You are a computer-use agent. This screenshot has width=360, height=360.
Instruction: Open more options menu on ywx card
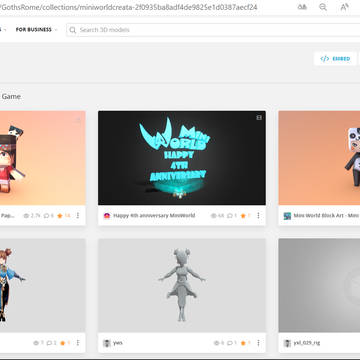pos(258,343)
